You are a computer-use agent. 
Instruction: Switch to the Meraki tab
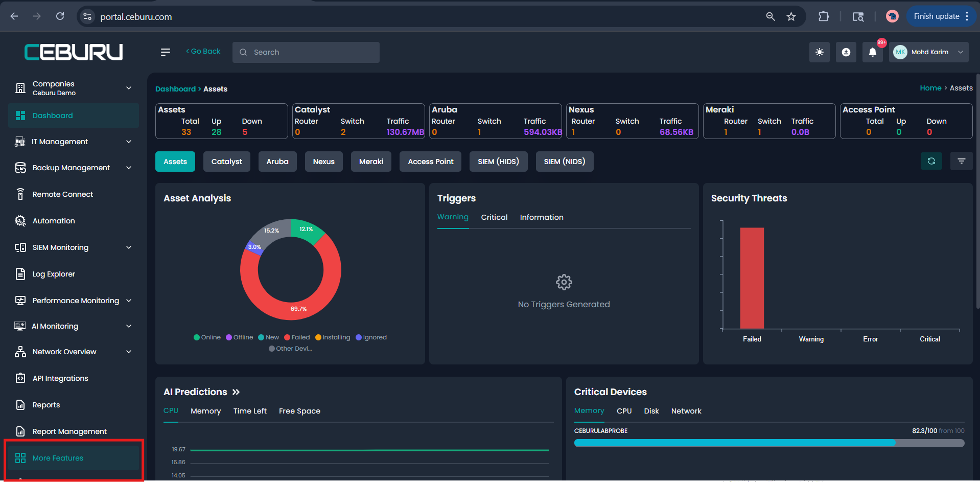click(x=371, y=162)
